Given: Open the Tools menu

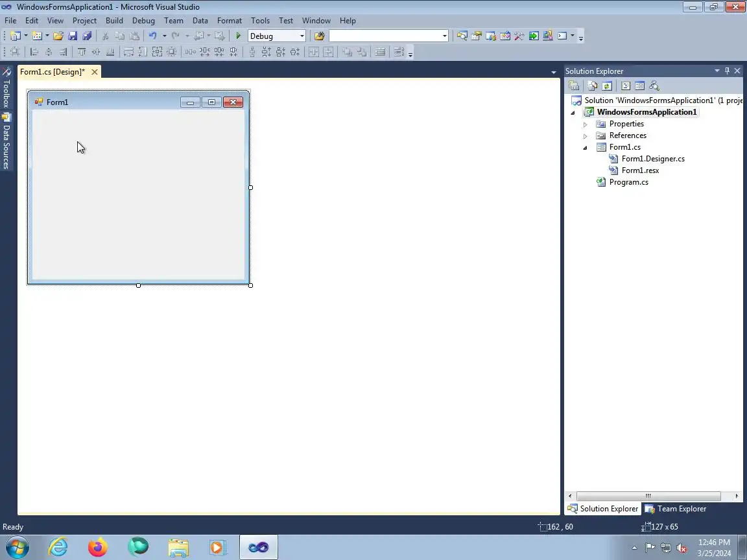Looking at the screenshot, I should (260, 21).
